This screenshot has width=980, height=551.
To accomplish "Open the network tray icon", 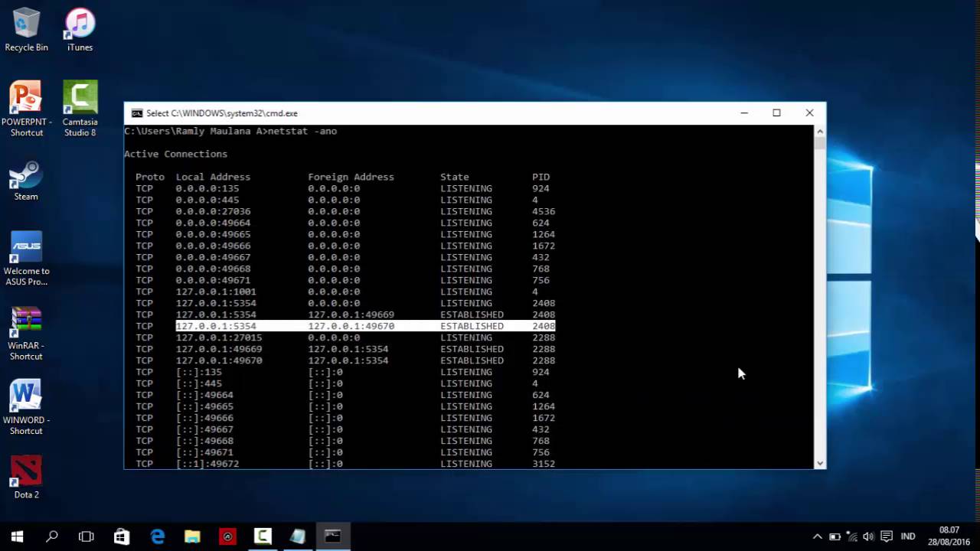I will point(852,536).
